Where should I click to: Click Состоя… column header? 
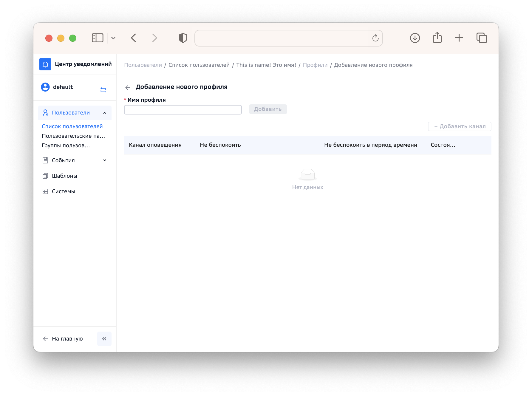pyautogui.click(x=443, y=145)
